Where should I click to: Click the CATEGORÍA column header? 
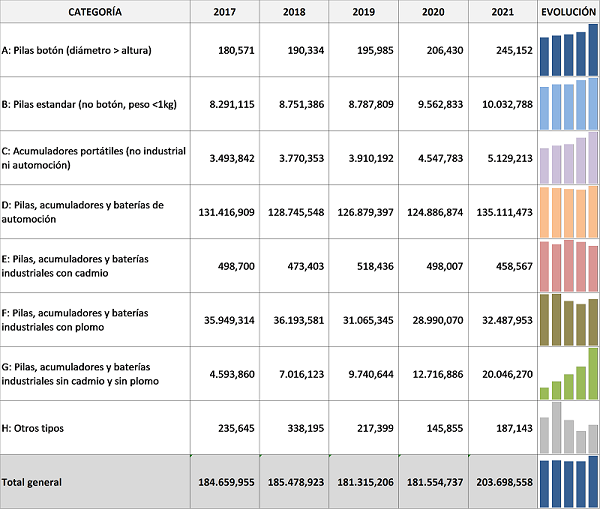(x=95, y=12)
